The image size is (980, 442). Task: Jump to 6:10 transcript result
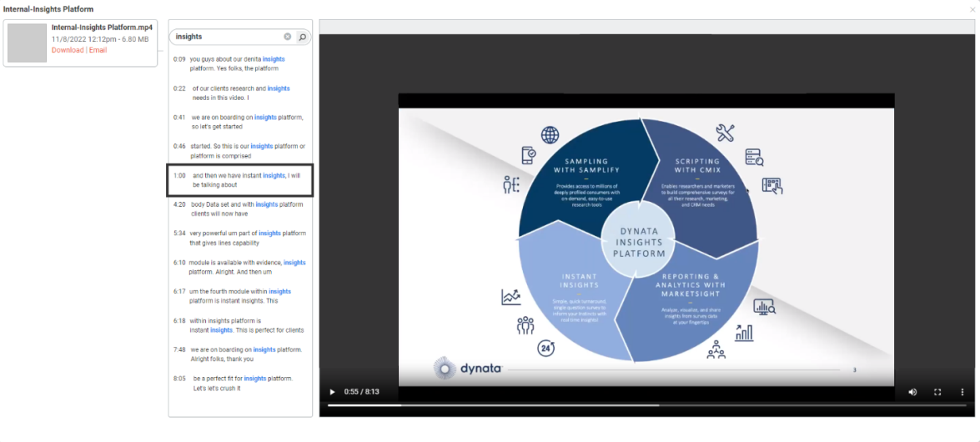(x=240, y=268)
